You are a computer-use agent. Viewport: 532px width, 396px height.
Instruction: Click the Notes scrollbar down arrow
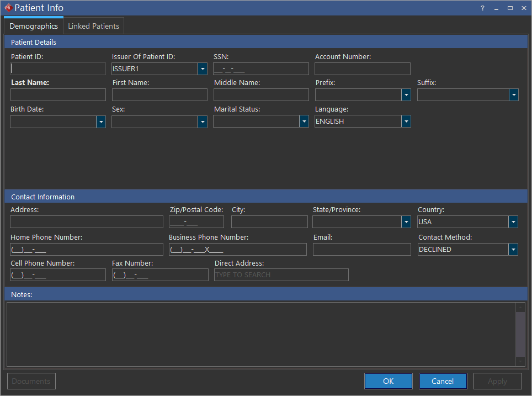point(520,361)
